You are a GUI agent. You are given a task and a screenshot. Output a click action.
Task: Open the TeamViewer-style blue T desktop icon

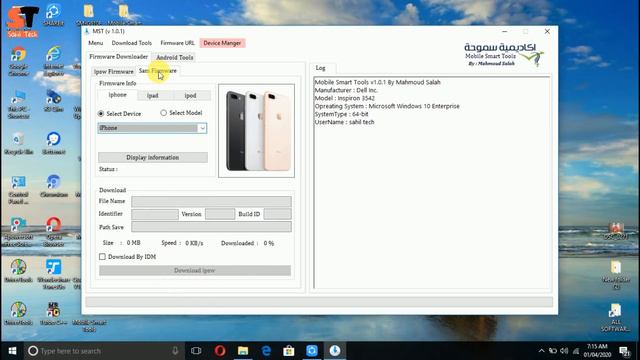click(x=53, y=274)
